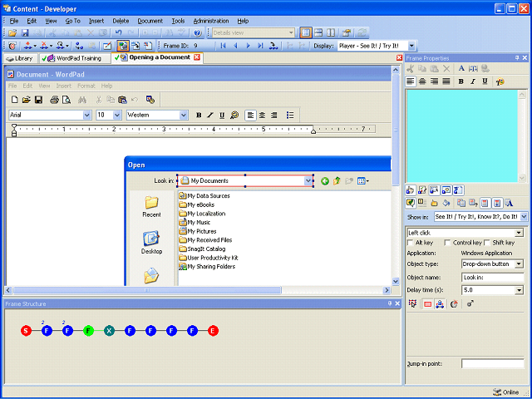Switch to the Library tab
The width and height of the screenshot is (532, 399).
pyautogui.click(x=20, y=58)
